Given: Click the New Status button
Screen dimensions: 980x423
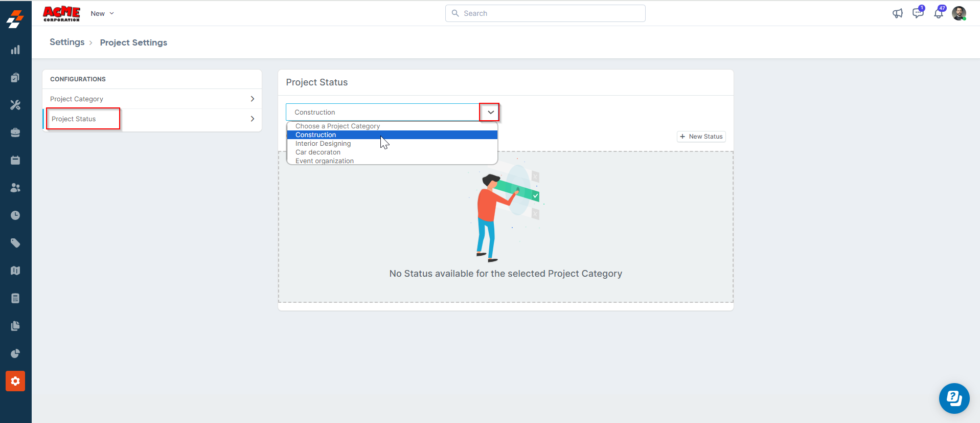Looking at the screenshot, I should [701, 137].
